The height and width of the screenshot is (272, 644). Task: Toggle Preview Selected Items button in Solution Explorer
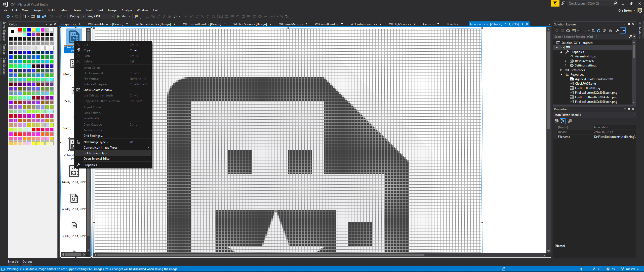(623, 30)
